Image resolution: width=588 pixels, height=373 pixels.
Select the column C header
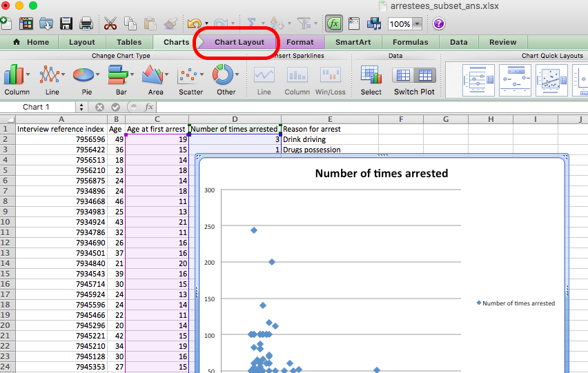coord(157,119)
